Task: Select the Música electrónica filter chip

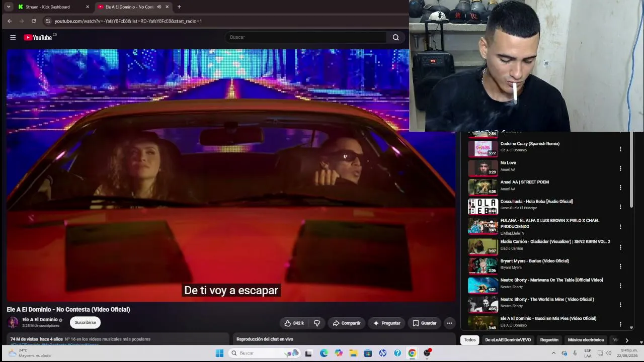Action: [x=586, y=340]
